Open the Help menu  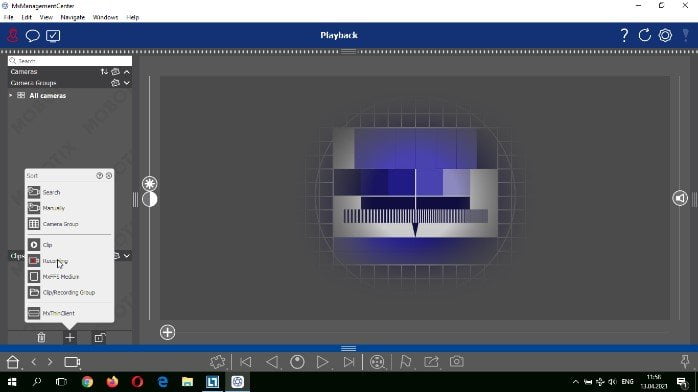coord(133,17)
